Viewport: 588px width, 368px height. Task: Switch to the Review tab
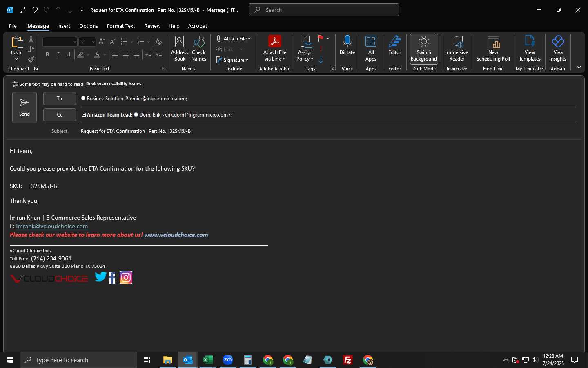[152, 26]
